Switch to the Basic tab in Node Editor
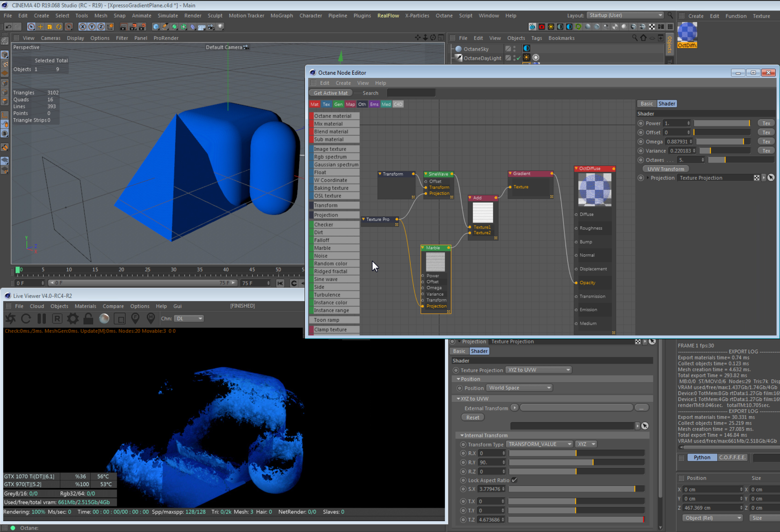780x532 pixels. click(646, 104)
